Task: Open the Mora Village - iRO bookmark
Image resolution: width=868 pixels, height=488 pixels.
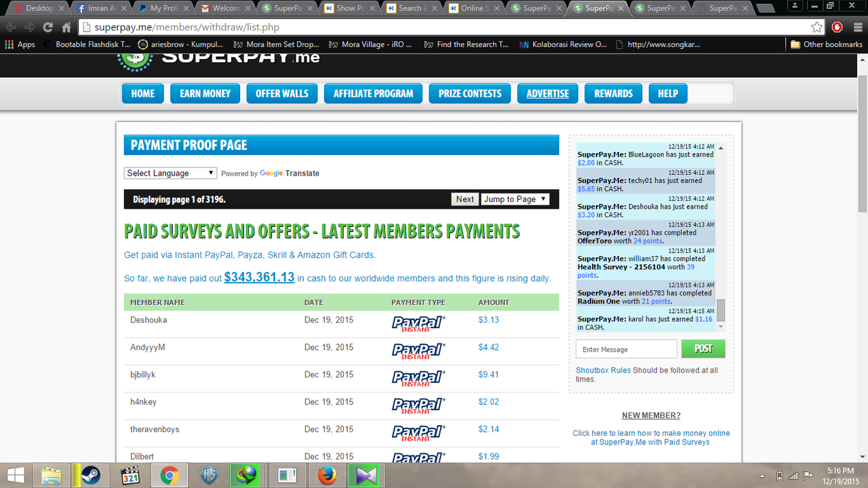Action: (x=370, y=45)
